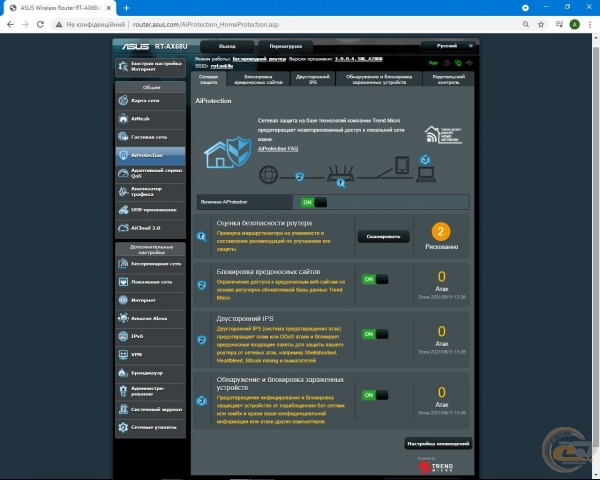Viewport: 600px width, 480px height.
Task: Click the USB status icon in header
Action: [469, 63]
